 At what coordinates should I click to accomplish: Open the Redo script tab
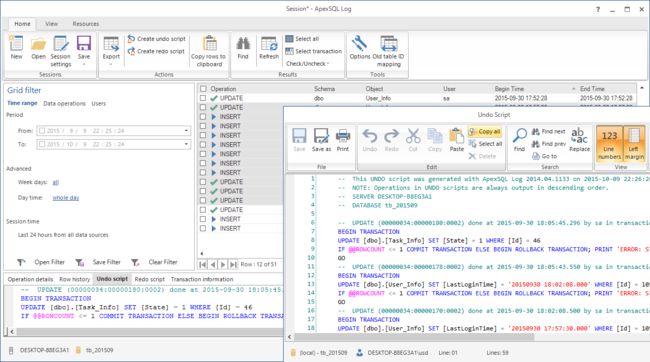click(150, 279)
